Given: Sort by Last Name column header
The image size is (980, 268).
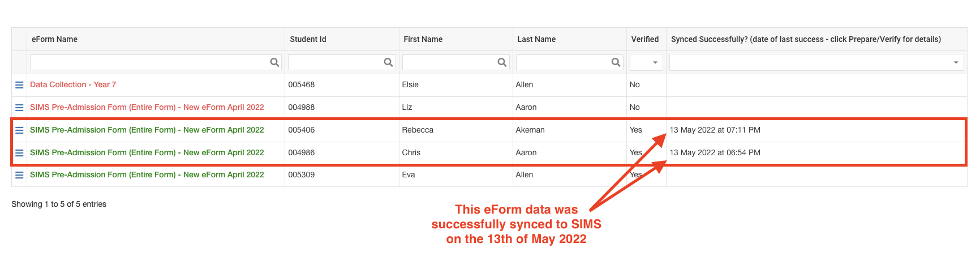Looking at the screenshot, I should pos(536,39).
